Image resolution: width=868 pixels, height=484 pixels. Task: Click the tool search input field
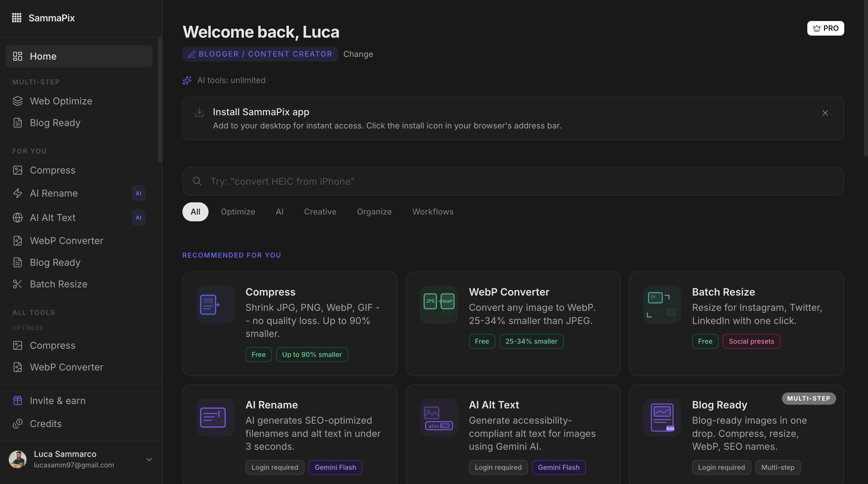pyautogui.click(x=513, y=181)
